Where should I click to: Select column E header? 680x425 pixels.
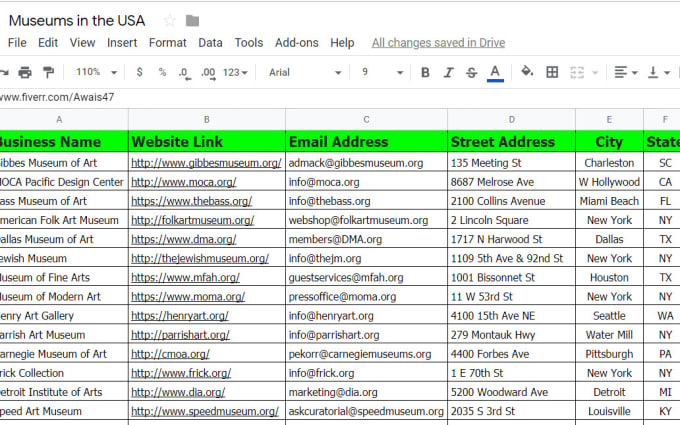pos(609,120)
